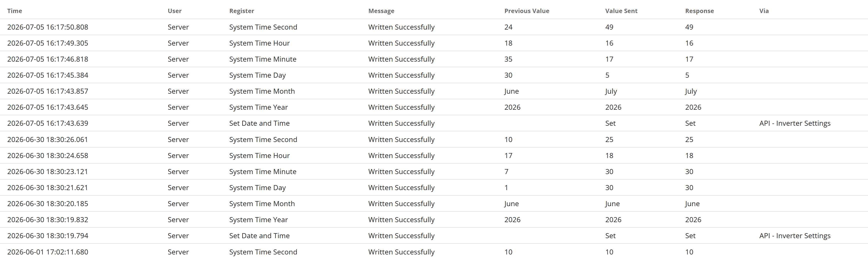
Task: Click the Message column header
Action: (x=381, y=11)
